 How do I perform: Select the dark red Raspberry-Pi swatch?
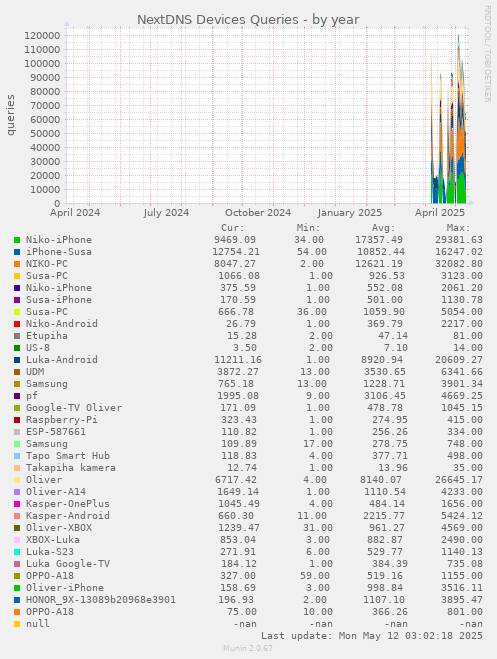[17, 420]
